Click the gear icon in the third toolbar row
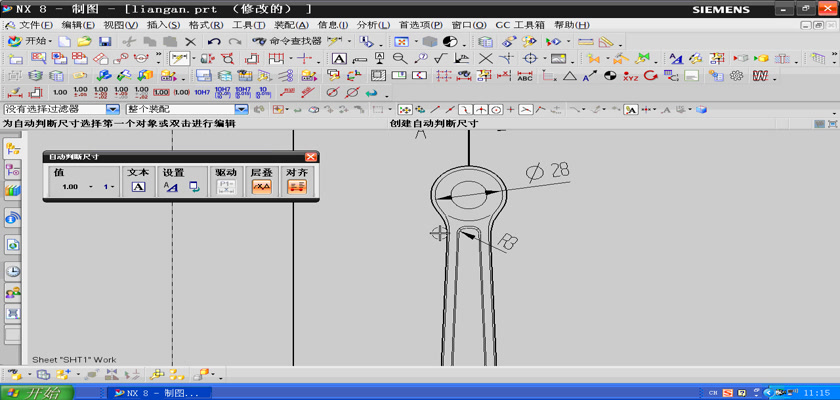Screen dimensions: 840x400 coord(737,76)
